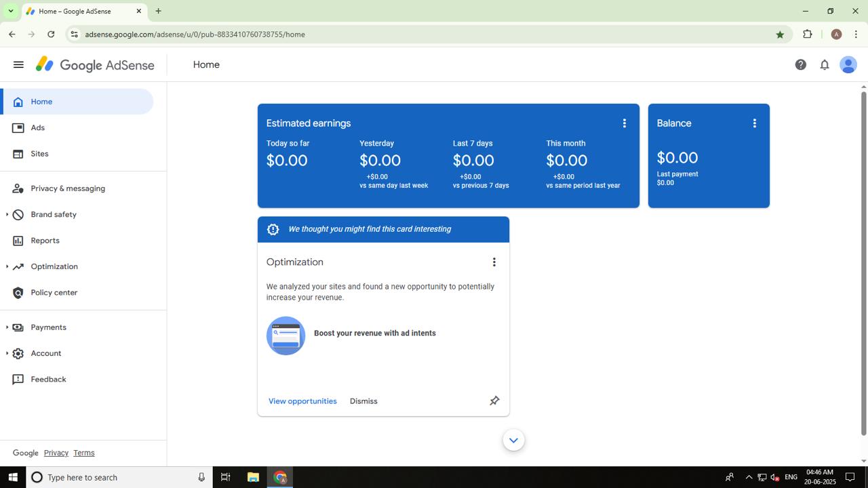The width and height of the screenshot is (868, 488).
Task: Open Chrome extensions puzzle icon
Action: 808,35
